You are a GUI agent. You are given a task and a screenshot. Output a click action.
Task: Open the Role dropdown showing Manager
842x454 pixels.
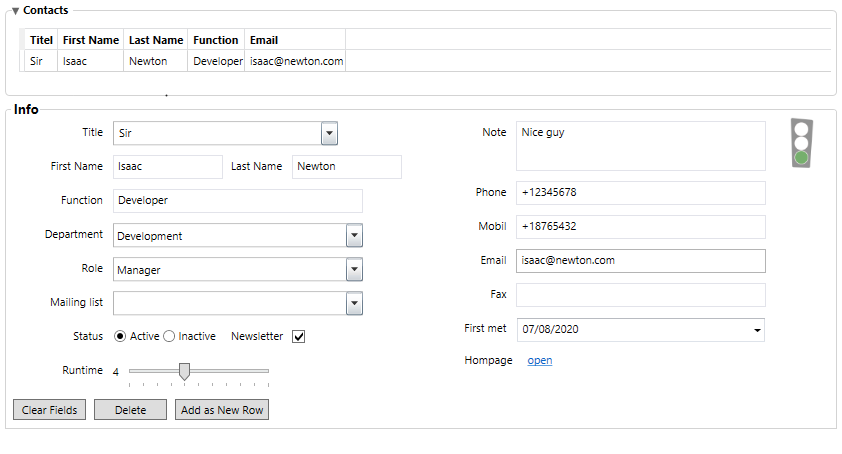354,269
